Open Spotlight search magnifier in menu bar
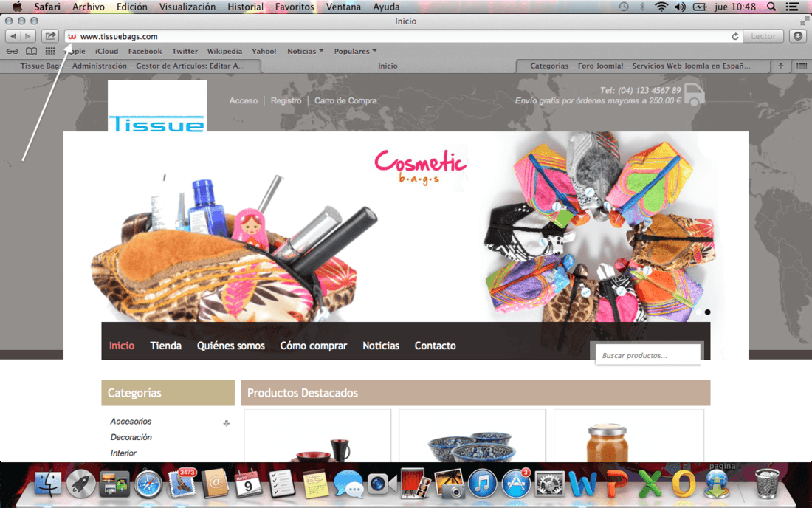The height and width of the screenshot is (508, 812). pyautogui.click(x=771, y=7)
